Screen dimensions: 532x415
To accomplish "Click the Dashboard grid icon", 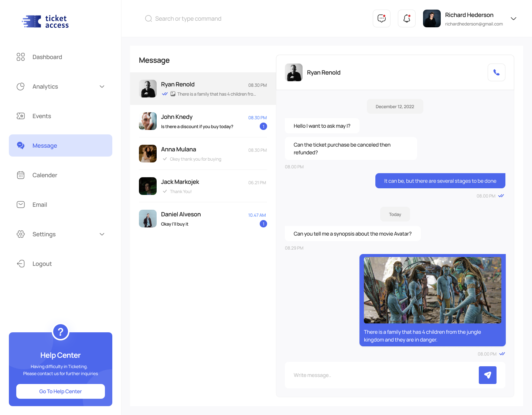I will pos(21,57).
